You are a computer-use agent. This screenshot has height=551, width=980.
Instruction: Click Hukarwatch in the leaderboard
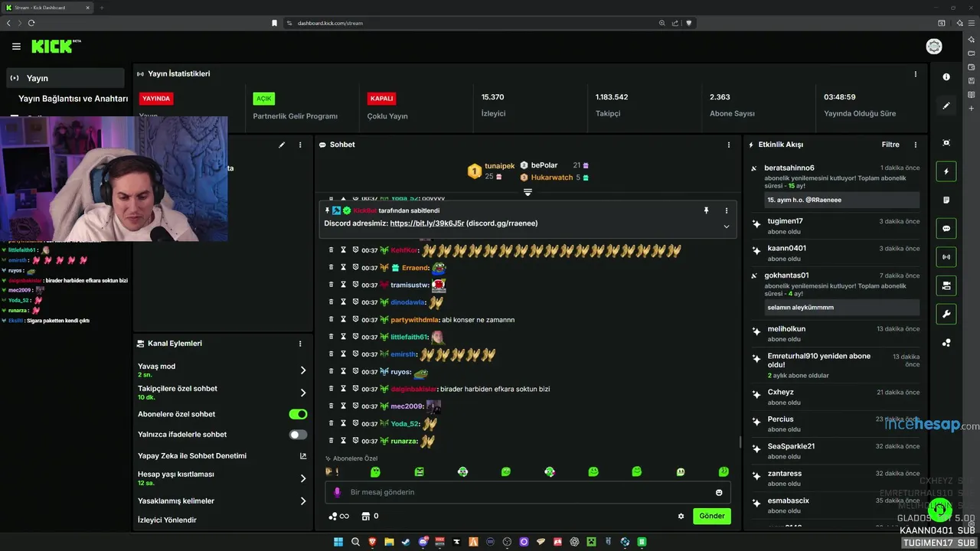pyautogui.click(x=552, y=178)
